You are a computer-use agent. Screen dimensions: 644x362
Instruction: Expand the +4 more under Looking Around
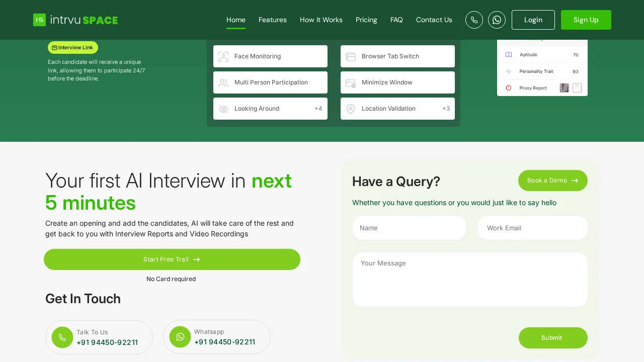(x=318, y=109)
